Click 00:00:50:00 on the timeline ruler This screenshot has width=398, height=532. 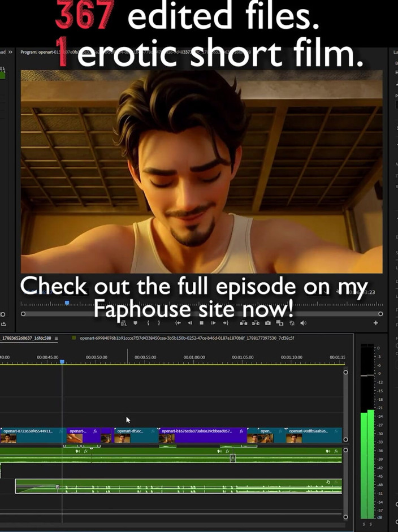point(96,357)
